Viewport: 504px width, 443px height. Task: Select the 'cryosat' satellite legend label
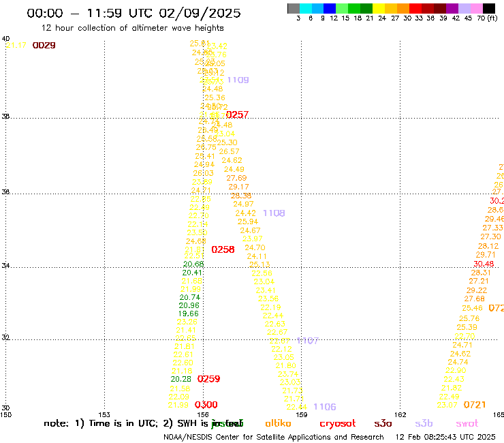click(338, 423)
